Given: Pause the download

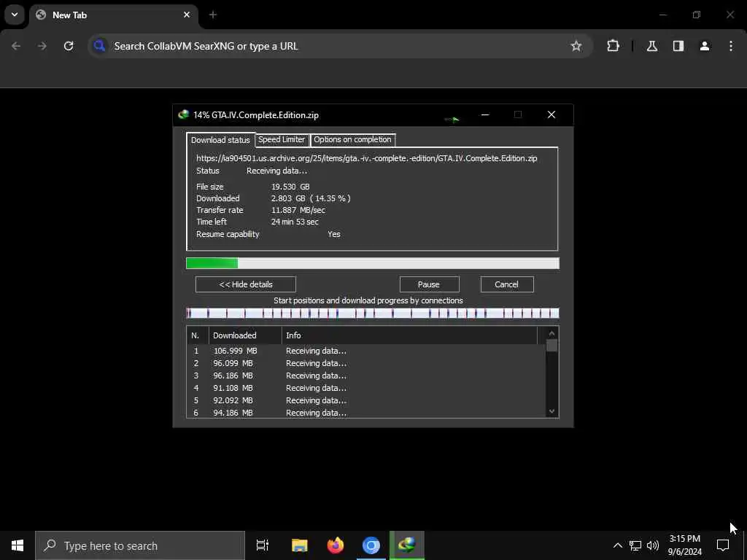Looking at the screenshot, I should 429,284.
